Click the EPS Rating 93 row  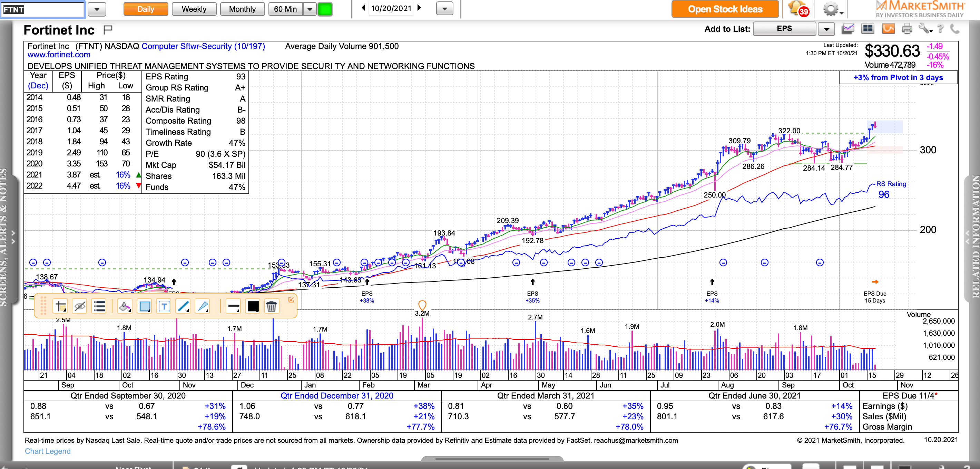pyautogui.click(x=195, y=77)
